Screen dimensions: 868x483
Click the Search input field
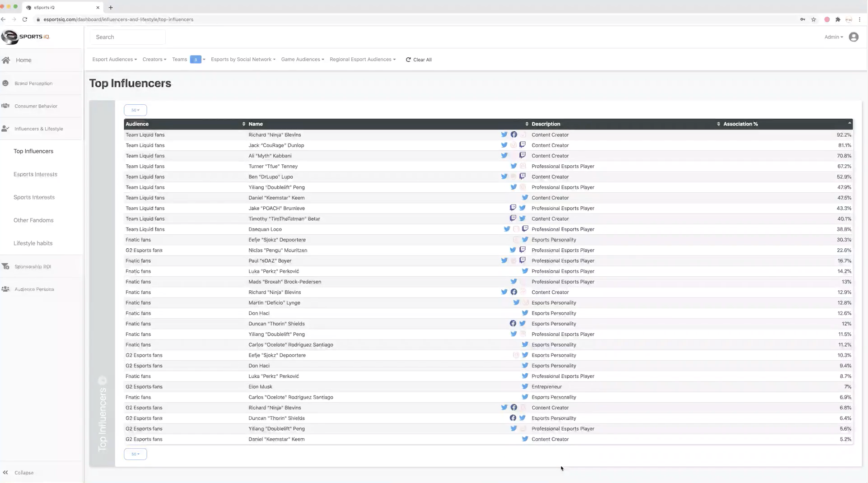click(128, 37)
